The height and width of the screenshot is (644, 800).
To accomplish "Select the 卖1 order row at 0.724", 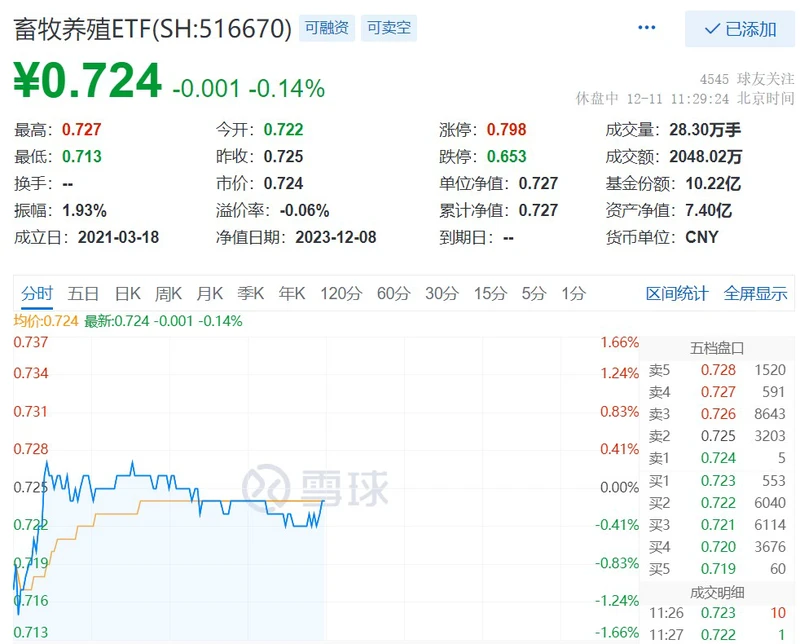I will click(x=717, y=458).
